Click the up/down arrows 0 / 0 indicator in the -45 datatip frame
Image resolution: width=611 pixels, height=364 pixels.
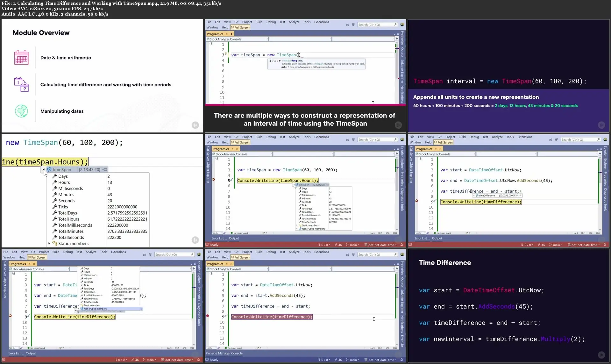tap(120, 360)
